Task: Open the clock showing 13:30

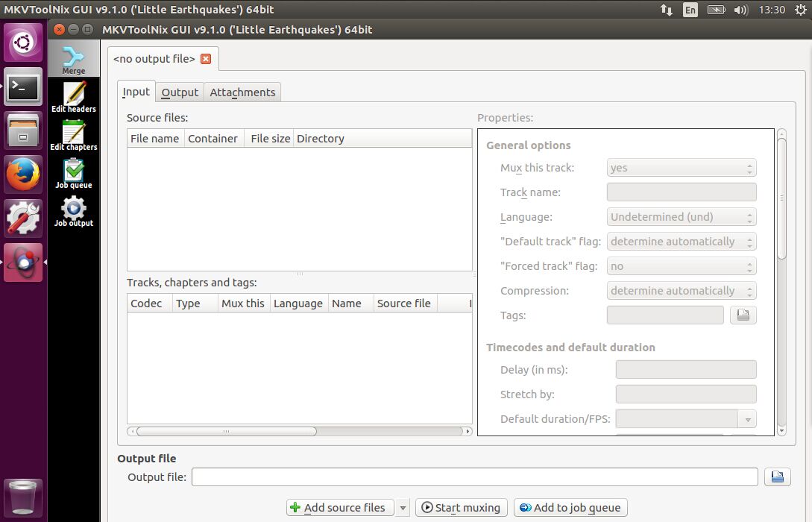Action: point(772,10)
